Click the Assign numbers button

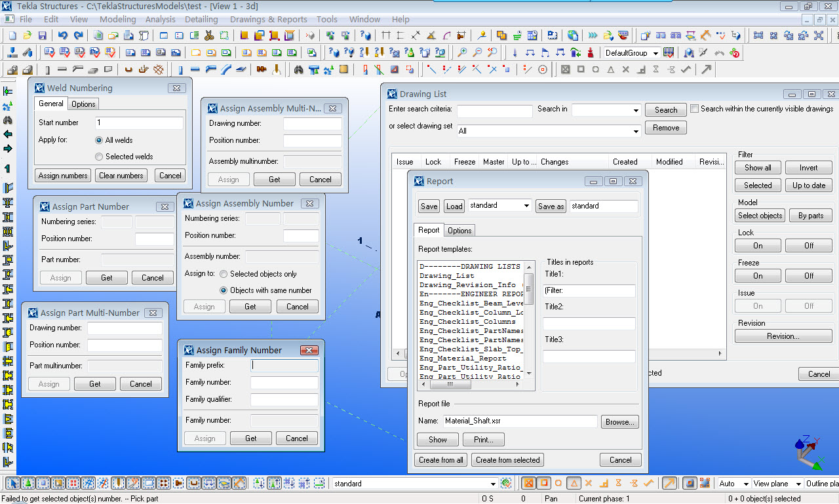63,176
